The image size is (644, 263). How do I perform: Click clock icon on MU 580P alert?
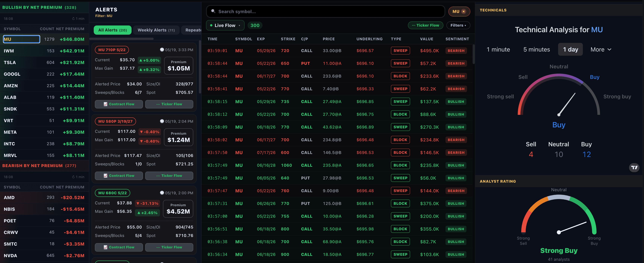tap(162, 121)
